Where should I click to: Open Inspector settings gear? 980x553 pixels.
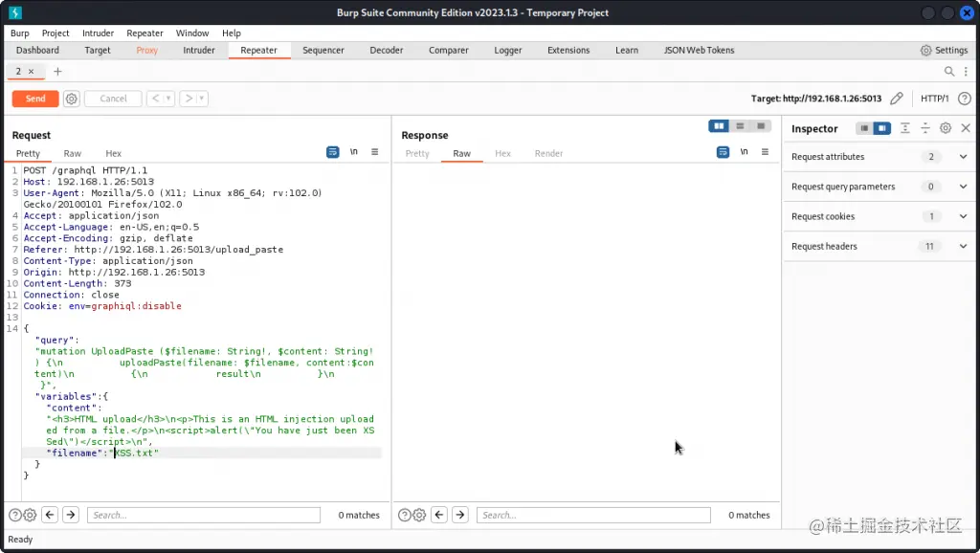click(x=946, y=128)
